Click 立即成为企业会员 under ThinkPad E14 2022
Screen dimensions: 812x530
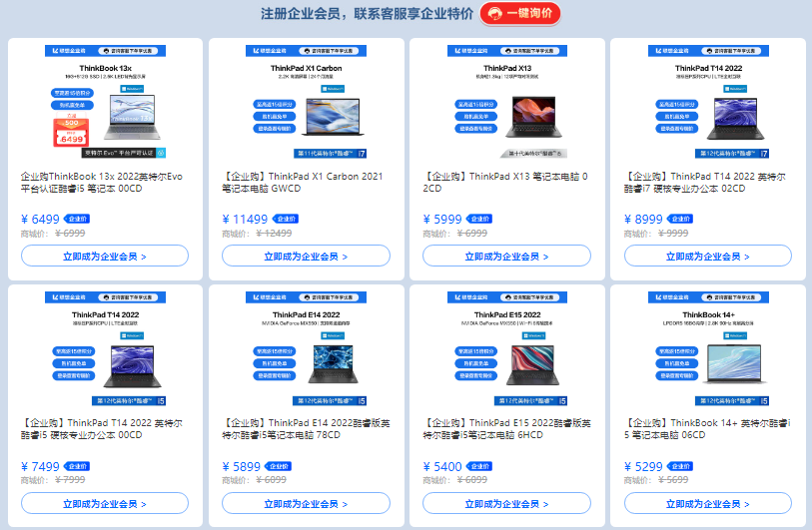306,504
